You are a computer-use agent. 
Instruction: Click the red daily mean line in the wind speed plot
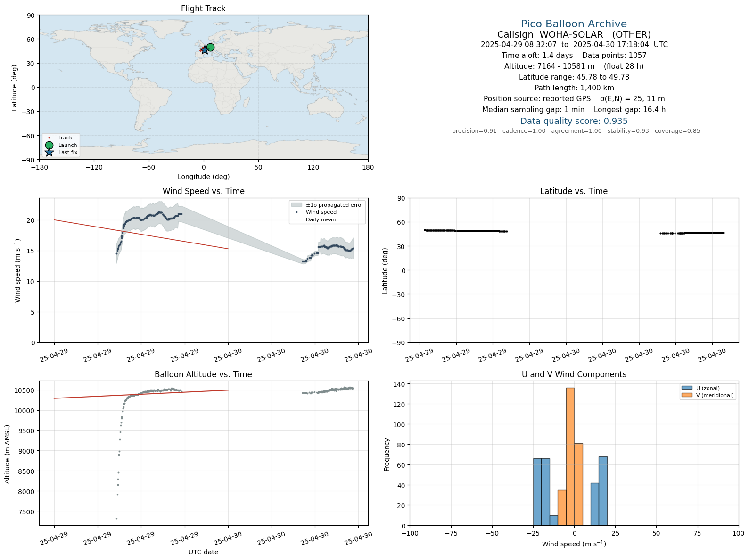point(141,234)
